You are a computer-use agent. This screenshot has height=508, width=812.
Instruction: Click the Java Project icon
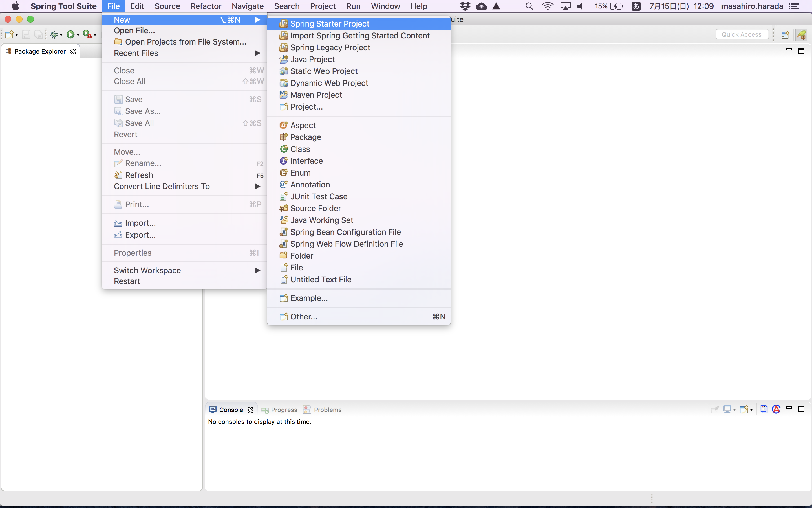[x=284, y=59]
